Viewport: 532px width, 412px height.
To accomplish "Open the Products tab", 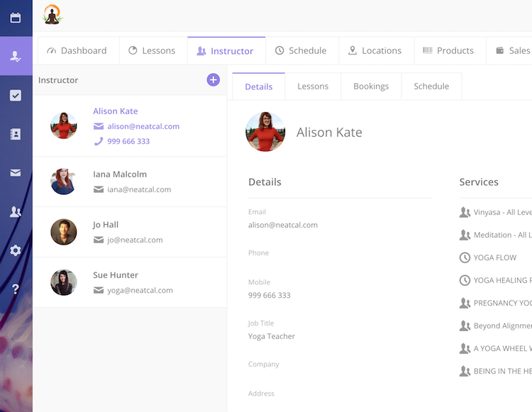I will (x=450, y=50).
